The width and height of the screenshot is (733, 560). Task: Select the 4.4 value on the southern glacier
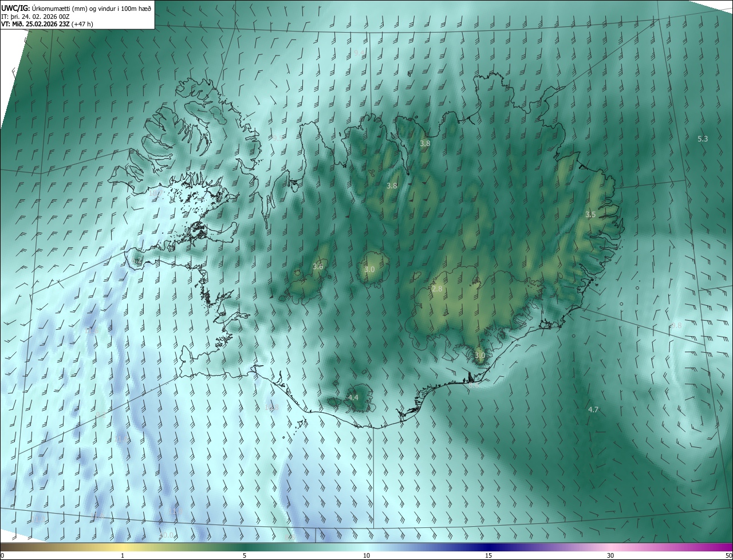pos(353,397)
